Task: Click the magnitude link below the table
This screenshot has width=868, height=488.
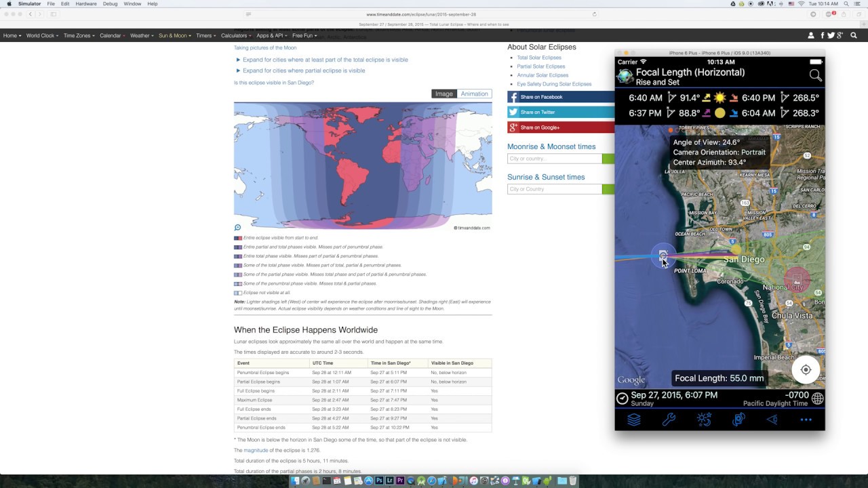Action: tap(256, 450)
